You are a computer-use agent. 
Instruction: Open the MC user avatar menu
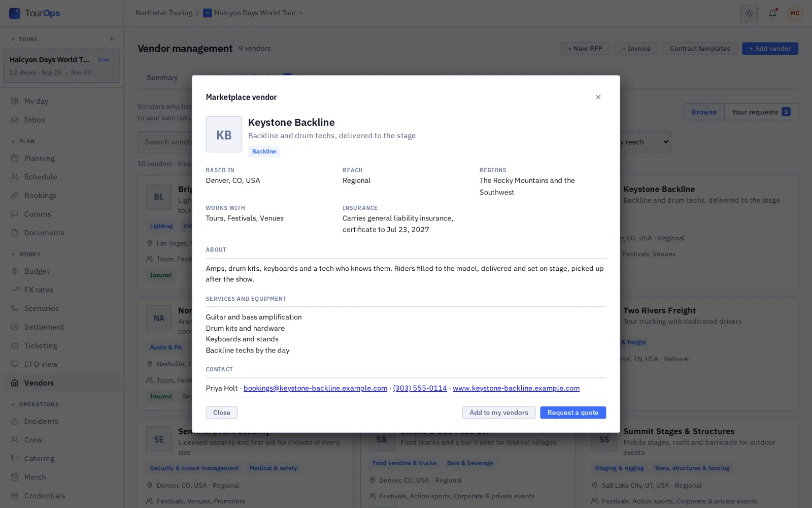[795, 13]
